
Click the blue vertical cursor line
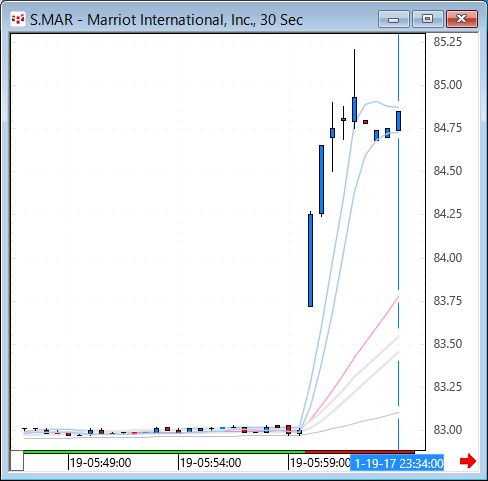click(x=398, y=233)
